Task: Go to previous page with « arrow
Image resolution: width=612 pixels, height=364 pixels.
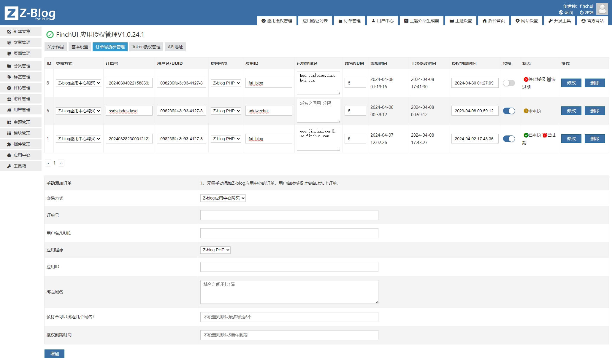Action: tap(48, 163)
